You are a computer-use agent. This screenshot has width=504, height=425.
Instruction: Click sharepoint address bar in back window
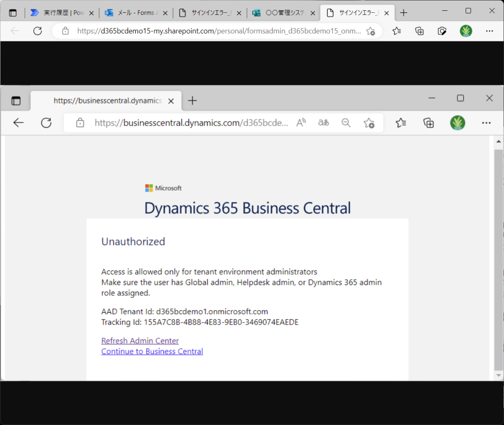point(219,31)
